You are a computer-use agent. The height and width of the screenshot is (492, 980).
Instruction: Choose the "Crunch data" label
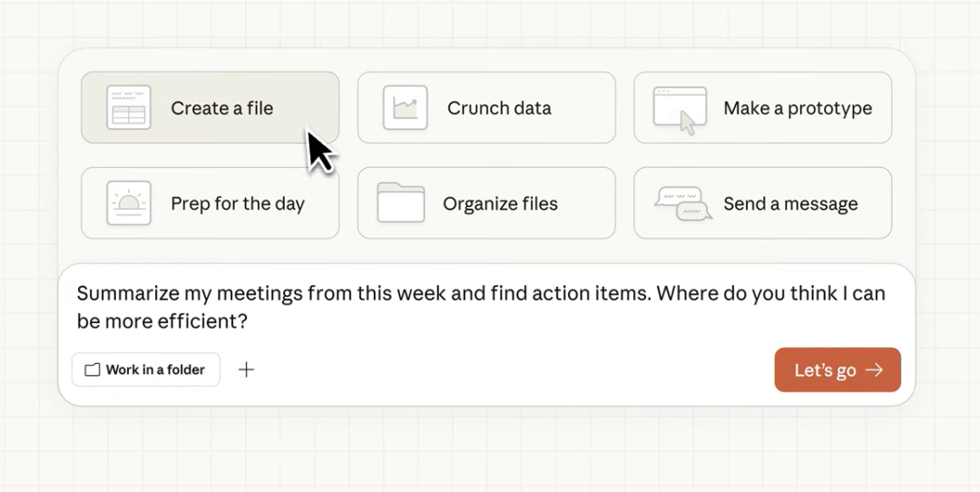coord(499,108)
